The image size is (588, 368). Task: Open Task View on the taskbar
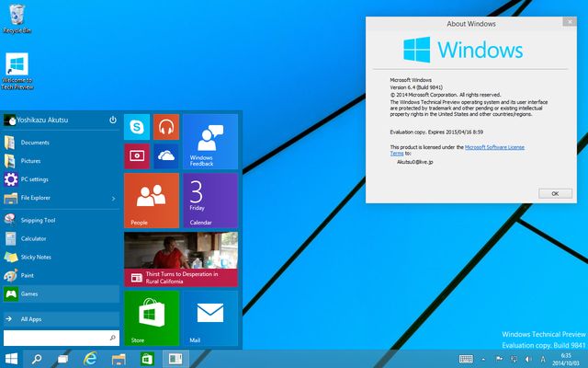coord(63,360)
